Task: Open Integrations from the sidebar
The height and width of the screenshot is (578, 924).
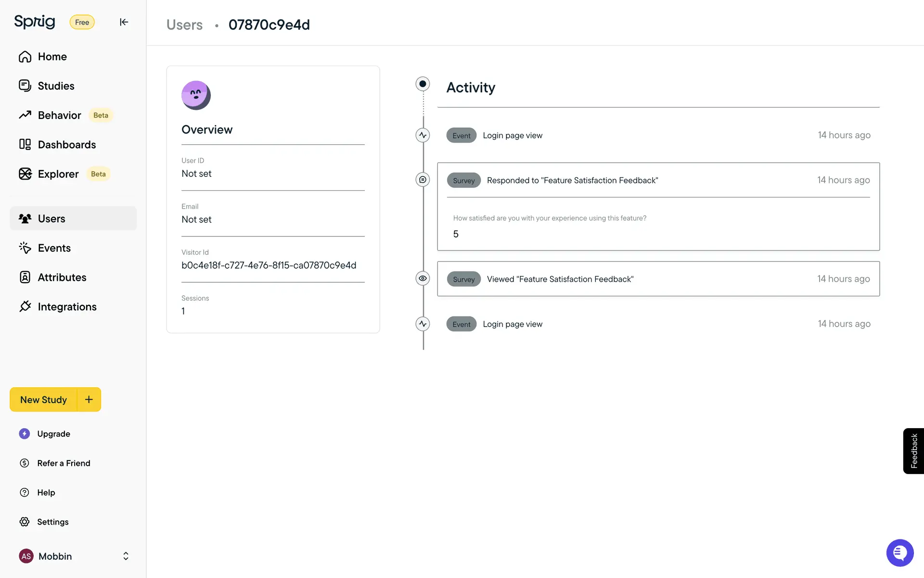Action: (67, 307)
